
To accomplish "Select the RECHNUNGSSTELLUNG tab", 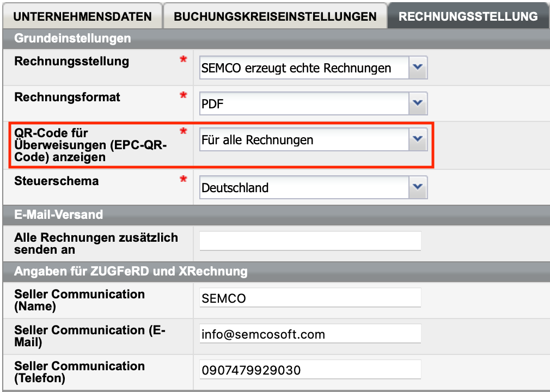I will click(x=467, y=16).
